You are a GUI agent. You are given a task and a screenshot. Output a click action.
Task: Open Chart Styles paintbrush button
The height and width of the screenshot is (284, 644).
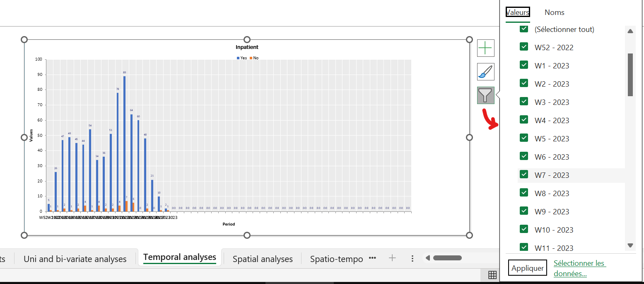pyautogui.click(x=485, y=72)
